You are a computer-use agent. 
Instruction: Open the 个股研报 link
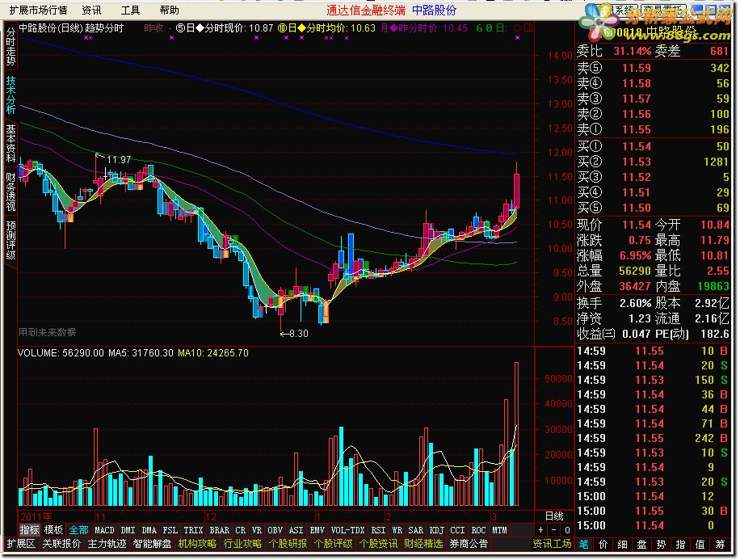(x=288, y=544)
